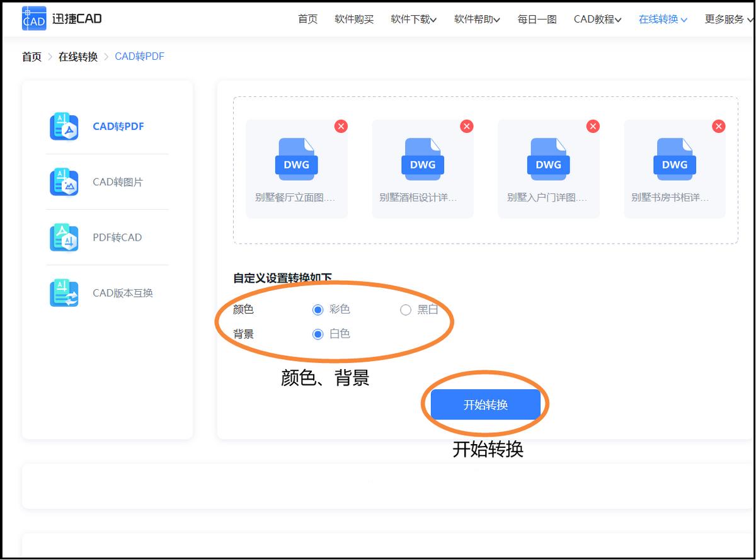Image resolution: width=756 pixels, height=560 pixels.
Task: Open the 软件帮助 dropdown
Action: point(476,19)
